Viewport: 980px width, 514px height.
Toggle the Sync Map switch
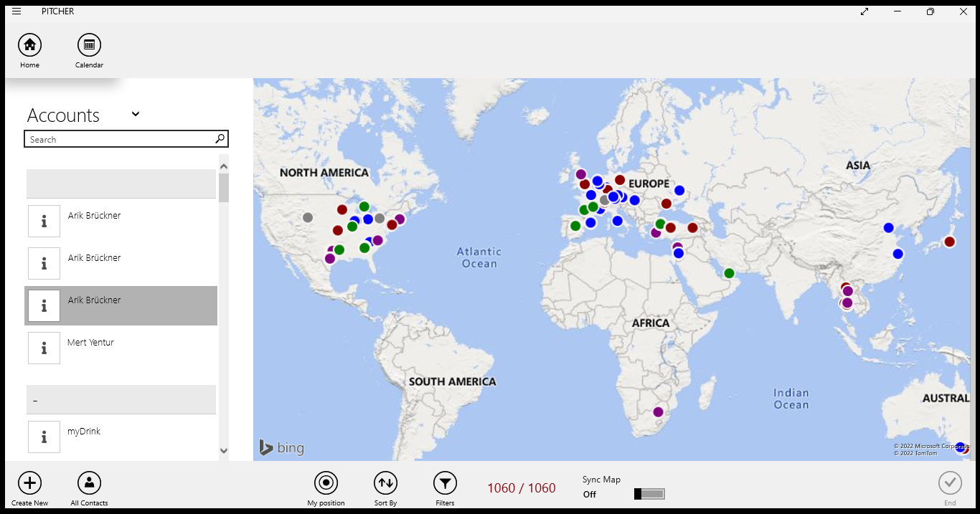649,494
